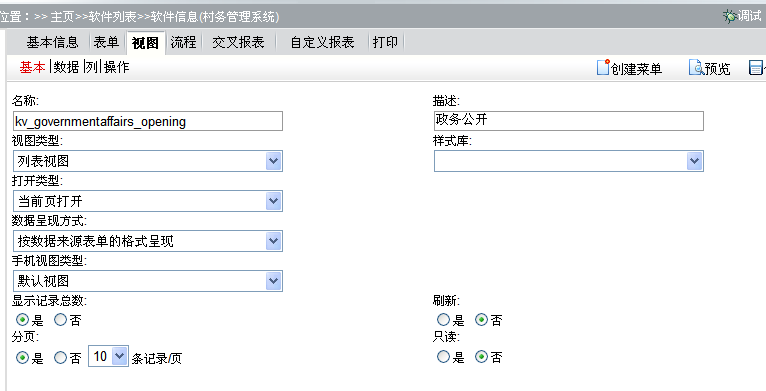Select 否 for 刷新

click(481, 320)
